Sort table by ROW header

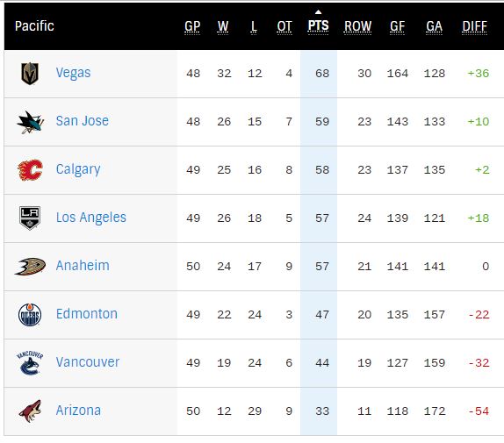pos(357,26)
